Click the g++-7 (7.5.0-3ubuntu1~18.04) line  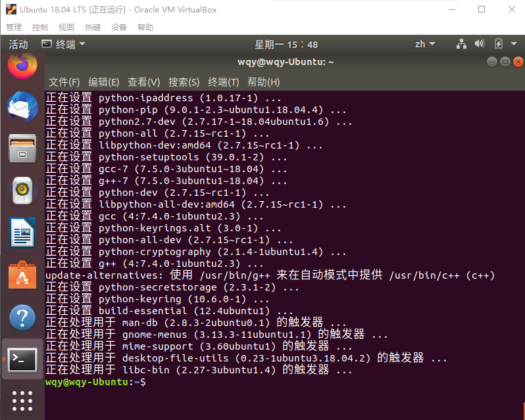point(166,181)
